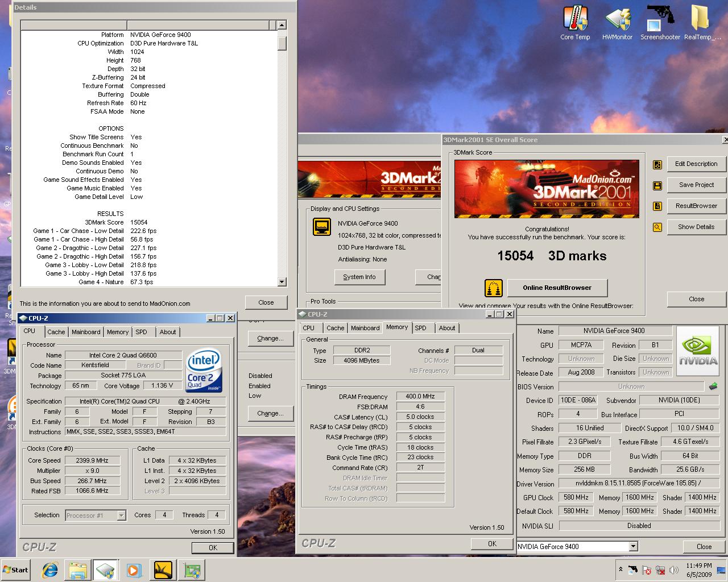Close the Details window with Close button
The height and width of the screenshot is (582, 728).
pos(266,302)
